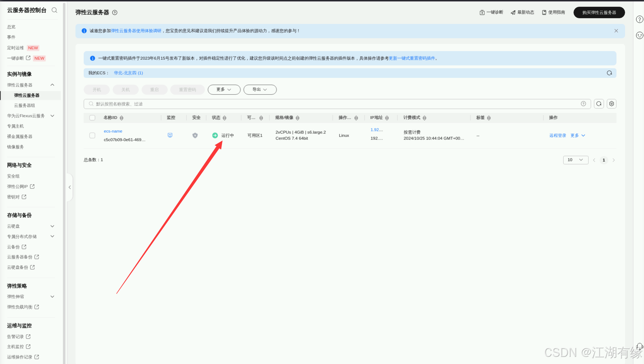The height and width of the screenshot is (364, 644).
Task: Click the 1.92... elastic IP link
Action: 377,130
